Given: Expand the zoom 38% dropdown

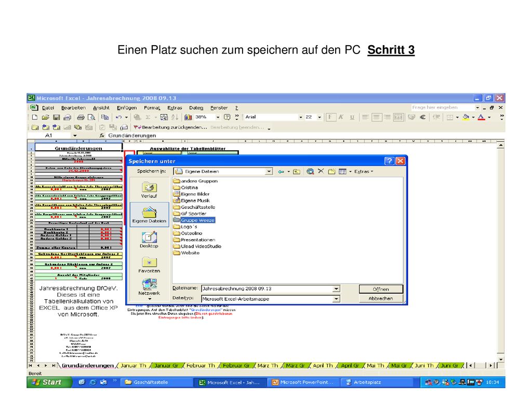Looking at the screenshot, I should click(x=218, y=117).
